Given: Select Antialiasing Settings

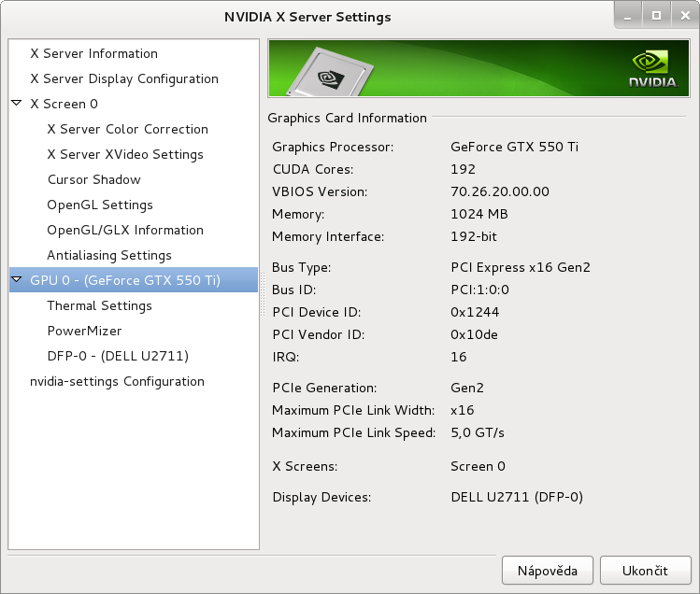Looking at the screenshot, I should [x=109, y=255].
